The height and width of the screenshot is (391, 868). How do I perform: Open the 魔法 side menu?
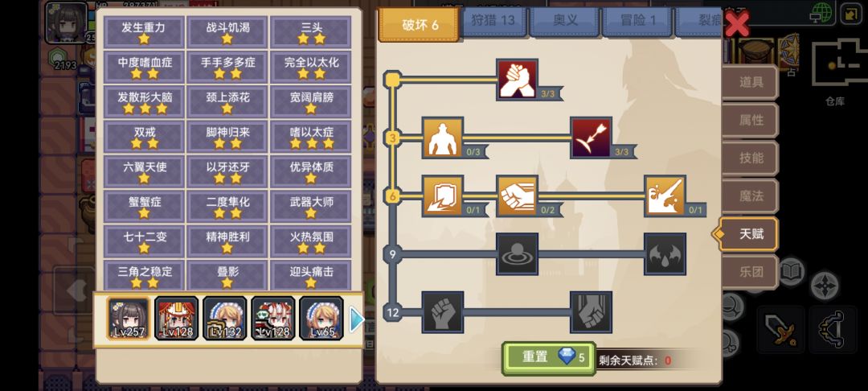tap(751, 196)
